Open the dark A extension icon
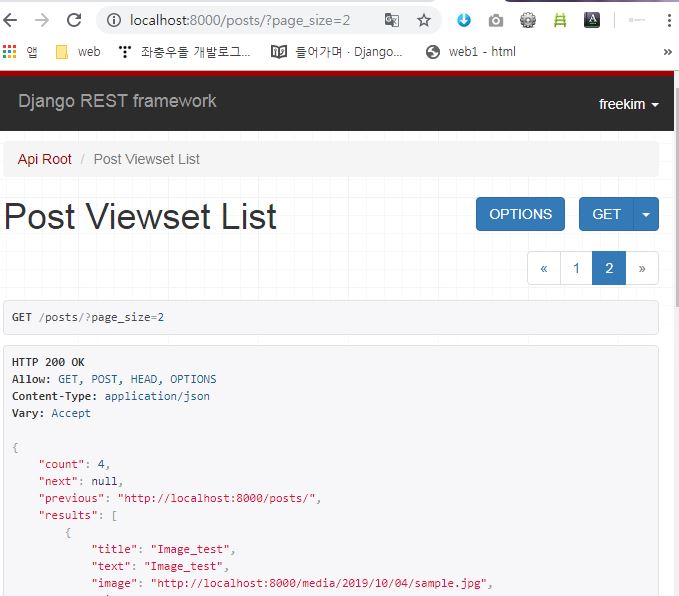Viewport: 679px width, 596px height. click(592, 20)
